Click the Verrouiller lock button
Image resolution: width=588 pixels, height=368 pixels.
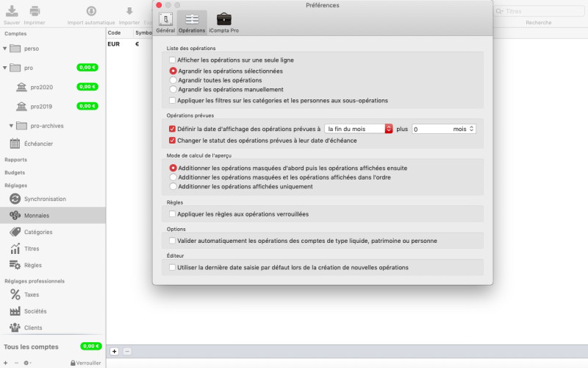point(85,363)
